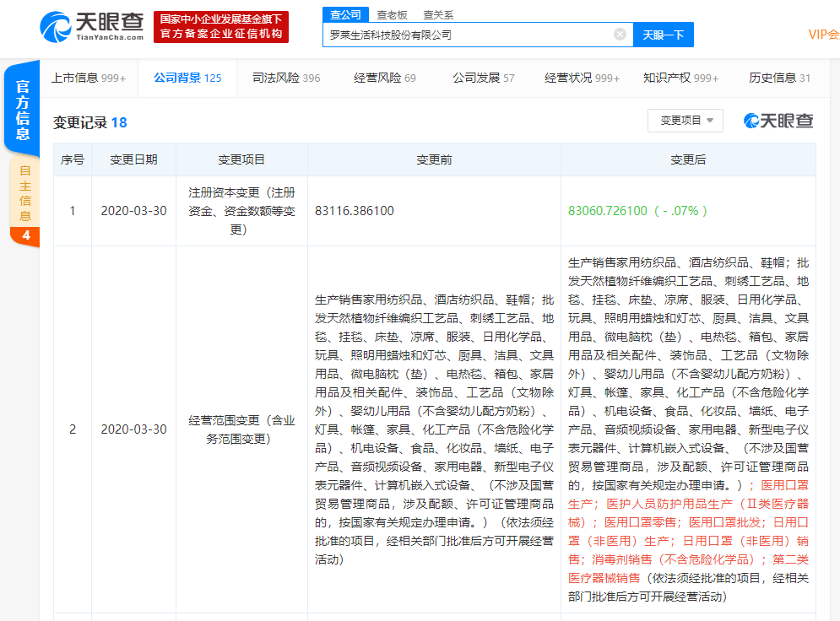Clear the search field with the X icon
840x621 pixels.
[620, 35]
